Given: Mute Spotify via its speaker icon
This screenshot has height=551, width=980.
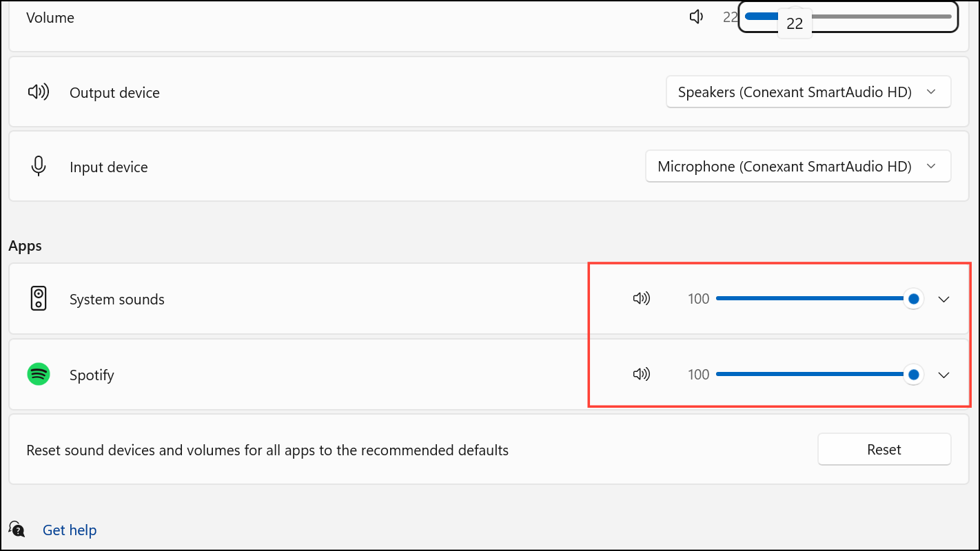Looking at the screenshot, I should pyautogui.click(x=641, y=374).
